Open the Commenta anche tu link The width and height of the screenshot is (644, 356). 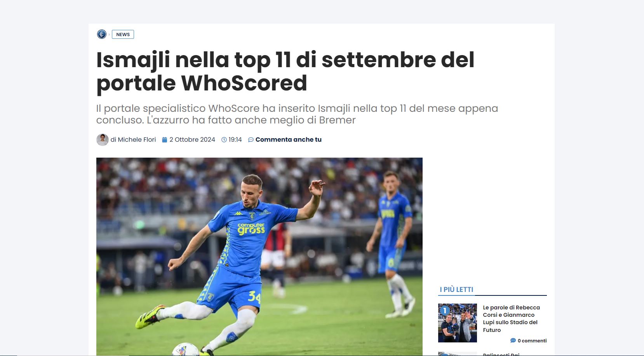288,140
